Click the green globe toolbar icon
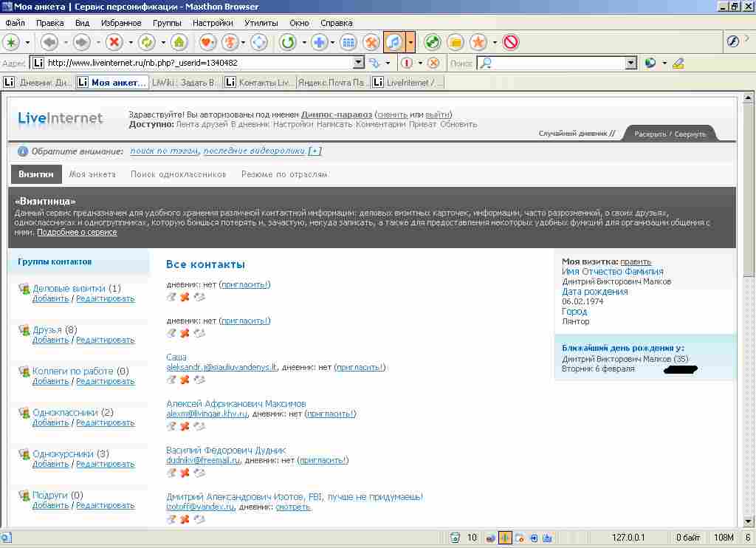This screenshot has width=756, height=548. [x=433, y=42]
